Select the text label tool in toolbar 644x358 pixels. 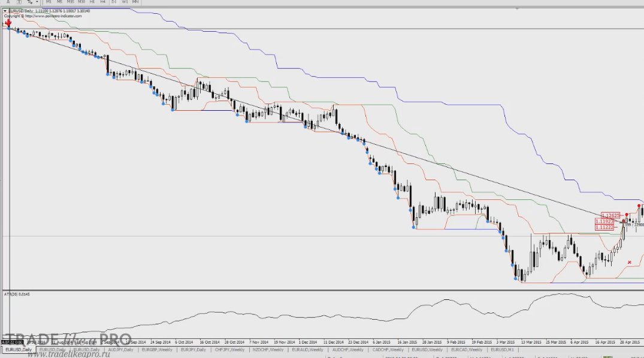point(19,2)
